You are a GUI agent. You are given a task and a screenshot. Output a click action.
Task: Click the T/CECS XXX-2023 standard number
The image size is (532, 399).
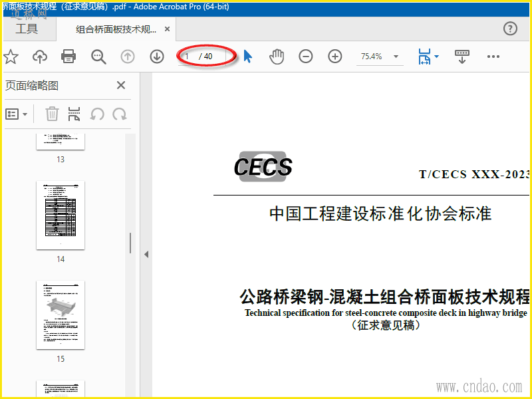pyautogui.click(x=474, y=174)
